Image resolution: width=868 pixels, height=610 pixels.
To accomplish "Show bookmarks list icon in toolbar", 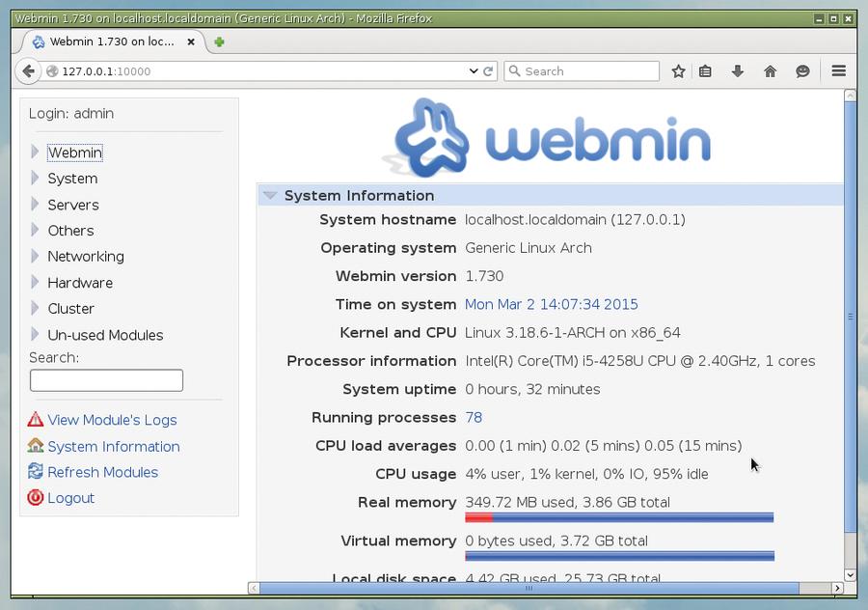I will pos(705,70).
